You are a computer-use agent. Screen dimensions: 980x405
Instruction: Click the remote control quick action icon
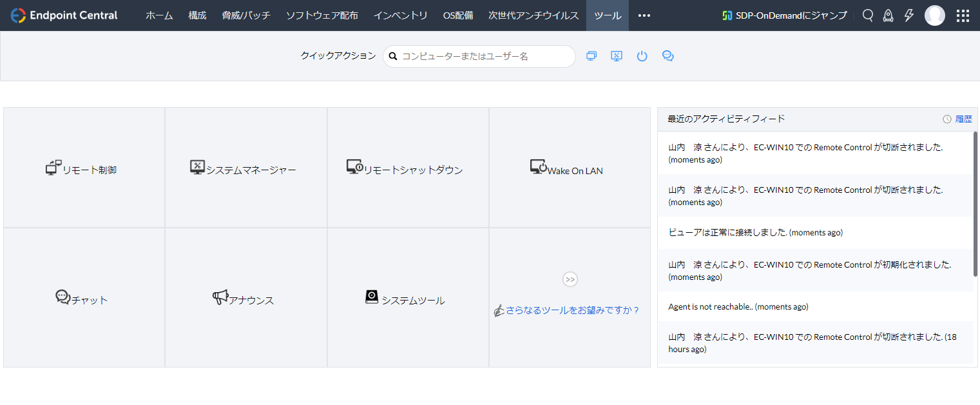(x=591, y=56)
